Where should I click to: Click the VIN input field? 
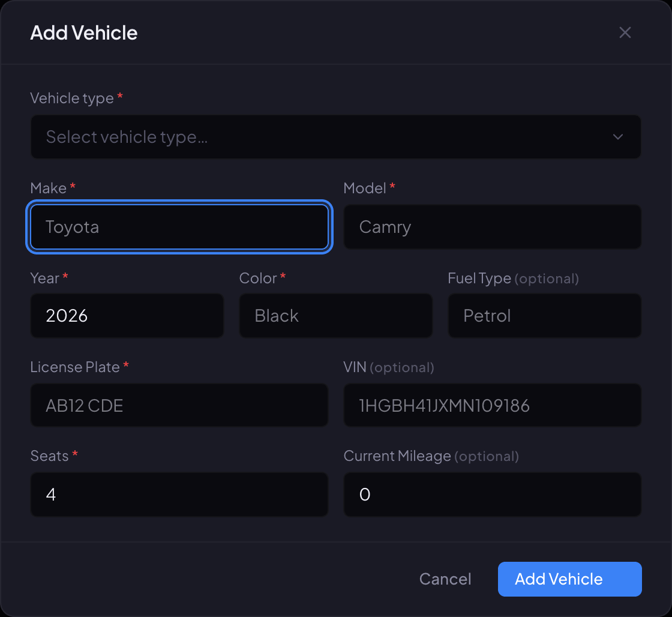coord(493,405)
